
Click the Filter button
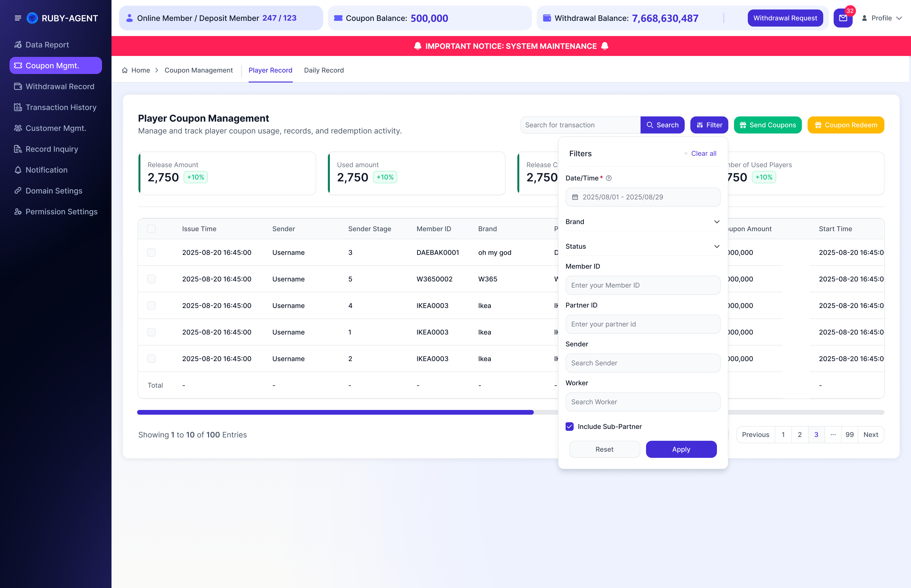pos(709,125)
